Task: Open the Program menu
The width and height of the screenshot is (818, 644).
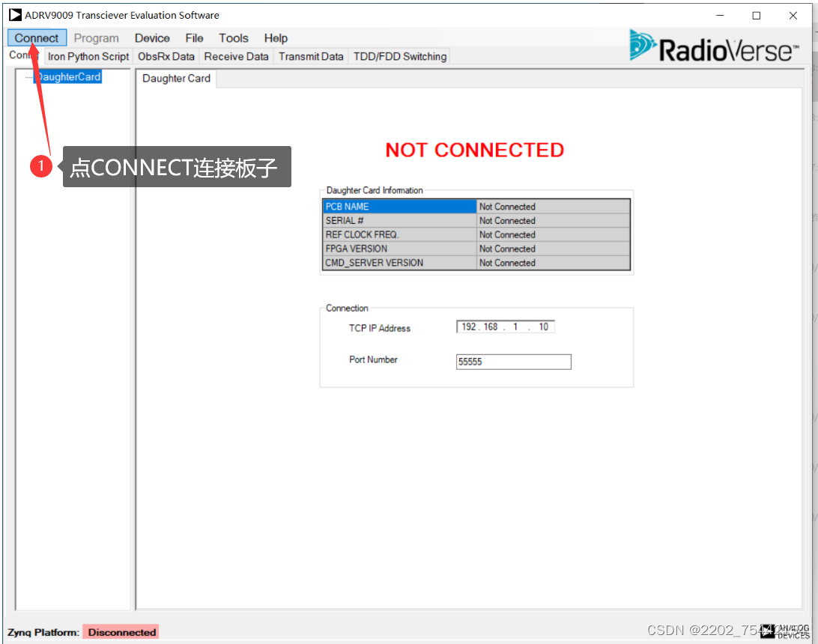Action: point(97,38)
